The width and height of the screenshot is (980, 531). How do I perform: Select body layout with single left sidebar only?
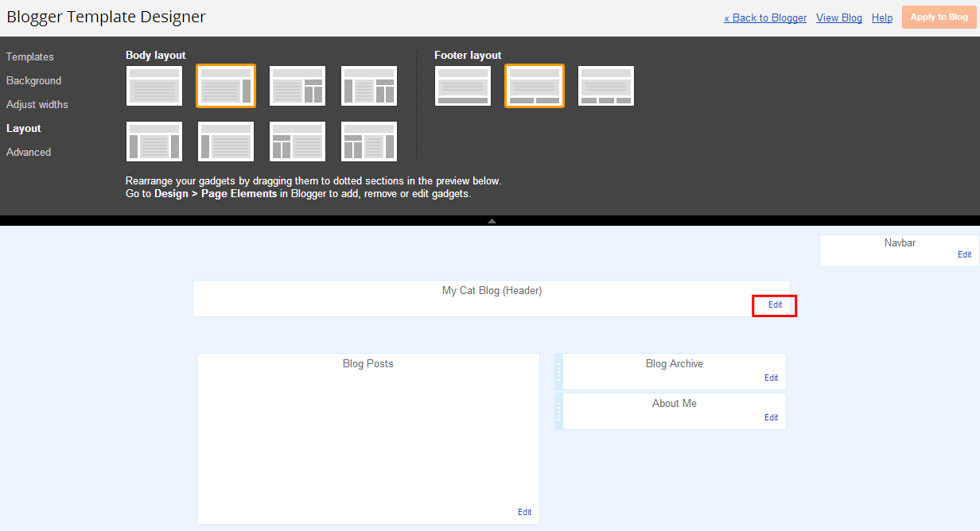(226, 141)
